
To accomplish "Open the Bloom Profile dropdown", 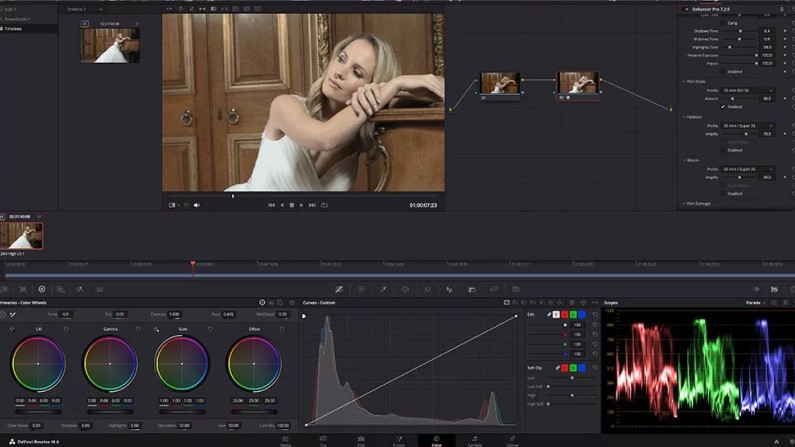I will pyautogui.click(x=748, y=169).
